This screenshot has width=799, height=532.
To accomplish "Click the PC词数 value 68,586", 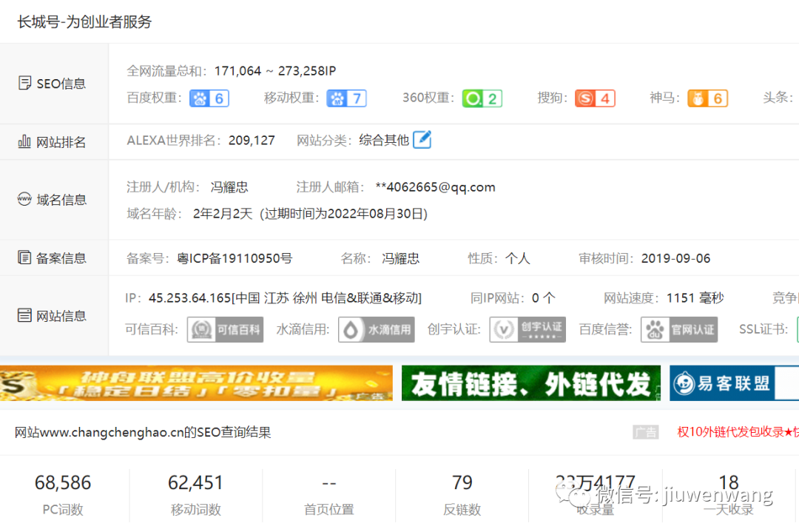I will point(63,482).
